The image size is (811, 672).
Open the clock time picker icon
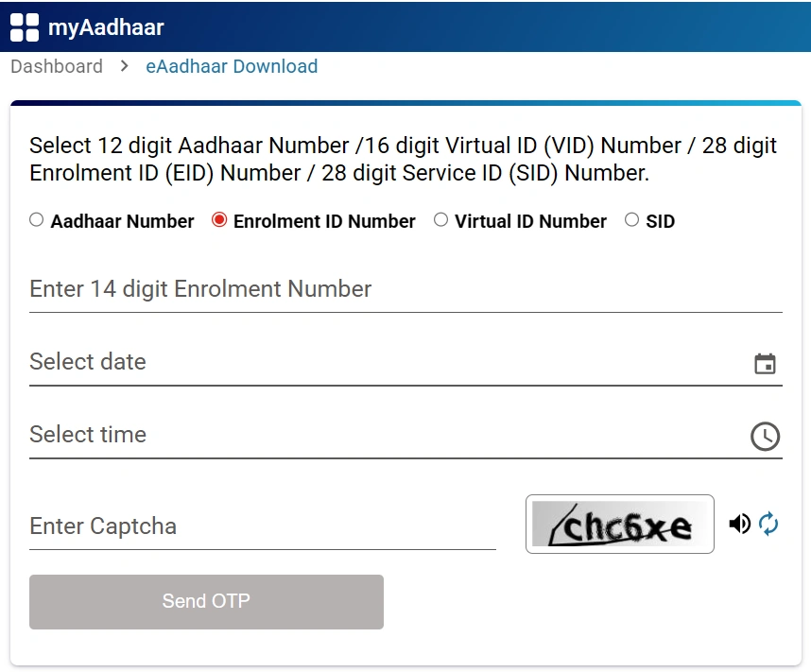(x=766, y=436)
